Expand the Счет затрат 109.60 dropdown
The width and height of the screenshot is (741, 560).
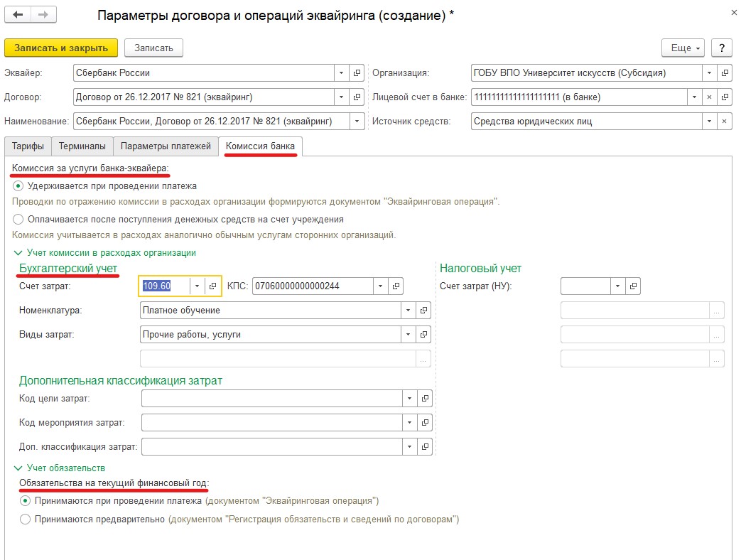(x=197, y=286)
